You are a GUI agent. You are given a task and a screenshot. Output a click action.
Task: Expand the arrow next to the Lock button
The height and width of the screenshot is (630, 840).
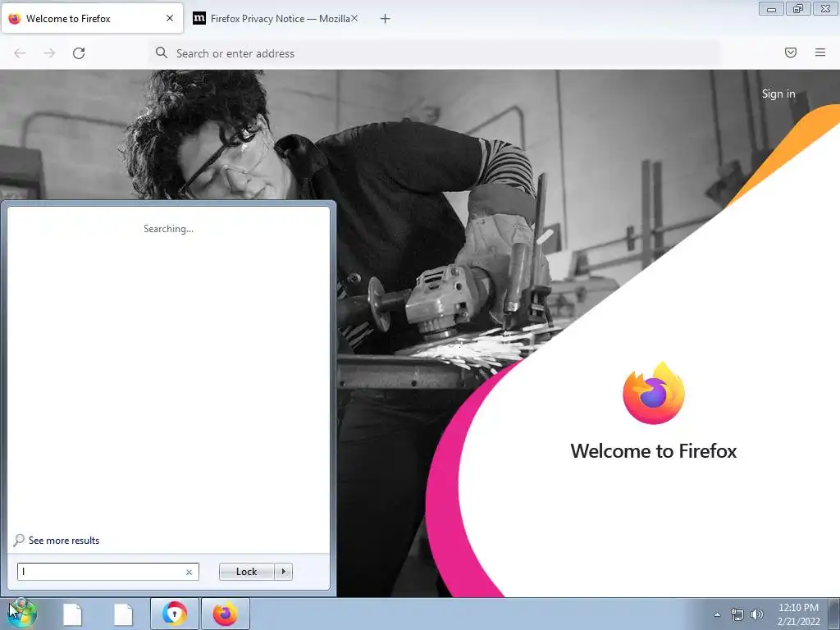point(283,572)
